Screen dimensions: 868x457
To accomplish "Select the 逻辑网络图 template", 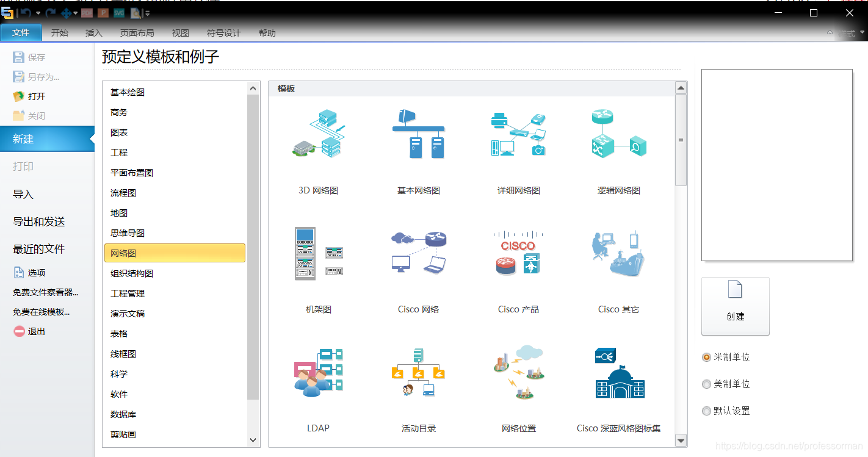I will (618, 152).
